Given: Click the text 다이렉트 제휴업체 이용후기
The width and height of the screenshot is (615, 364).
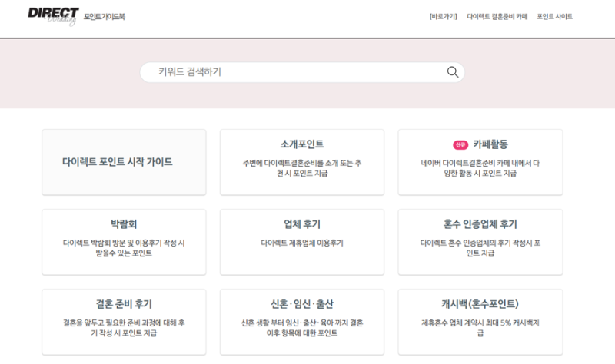Looking at the screenshot, I should (x=302, y=243).
